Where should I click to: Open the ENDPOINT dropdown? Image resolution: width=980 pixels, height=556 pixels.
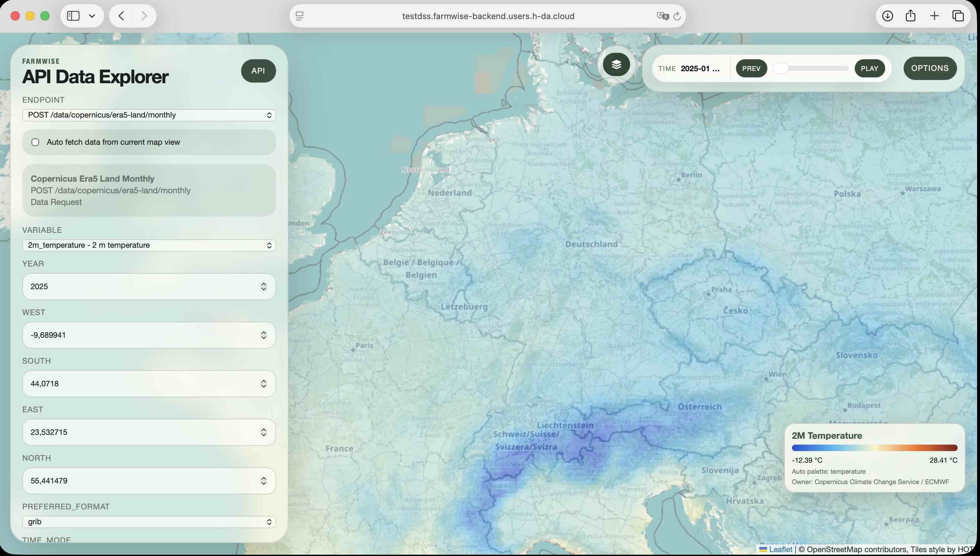pos(149,115)
